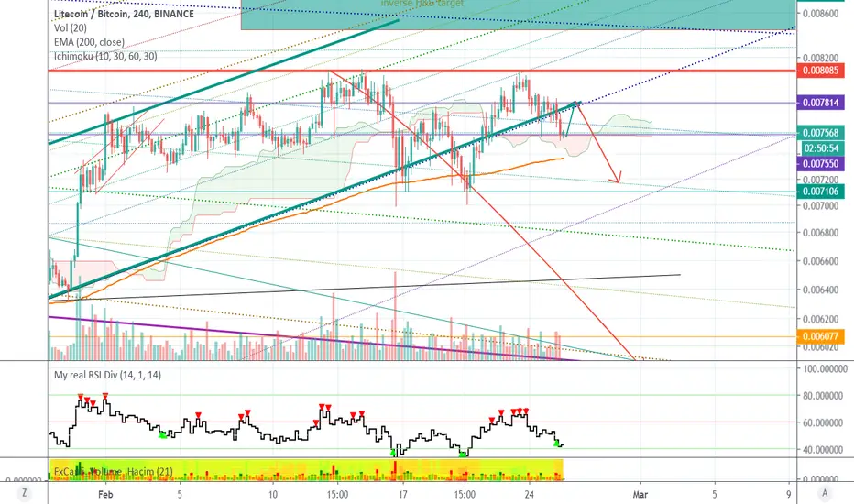Click the 0.008600 price axis tick
The height and width of the screenshot is (504, 854).
pos(821,14)
